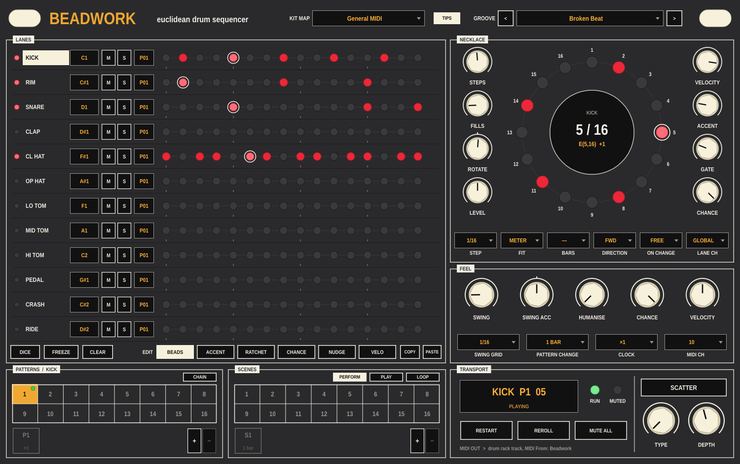Select PERFORM scene mode
Image resolution: width=740 pixels, height=464 pixels.
[350, 377]
